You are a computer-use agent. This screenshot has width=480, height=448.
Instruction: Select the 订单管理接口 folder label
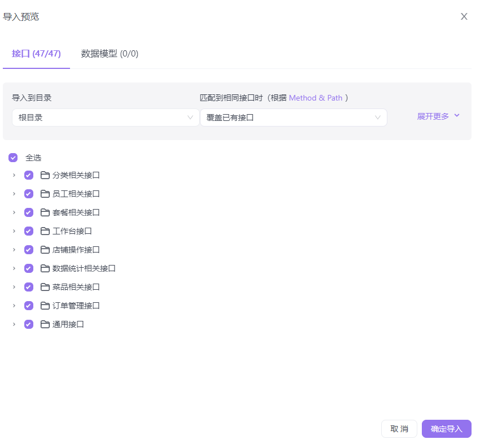pos(76,306)
